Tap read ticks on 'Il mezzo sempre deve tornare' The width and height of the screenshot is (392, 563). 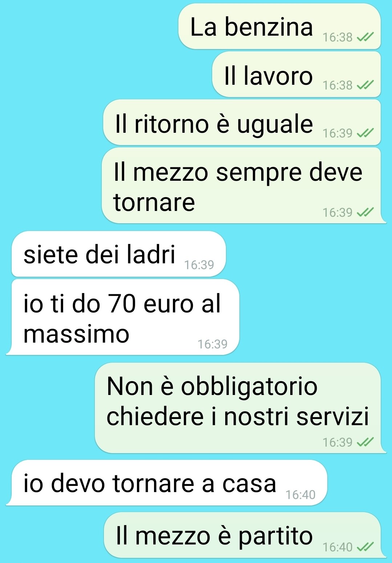pyautogui.click(x=365, y=212)
